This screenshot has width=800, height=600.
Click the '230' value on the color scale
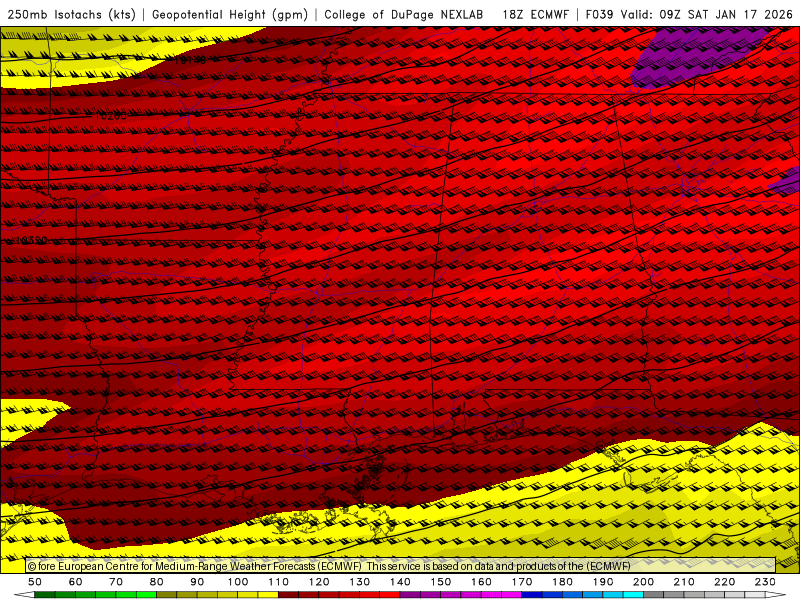(x=765, y=582)
